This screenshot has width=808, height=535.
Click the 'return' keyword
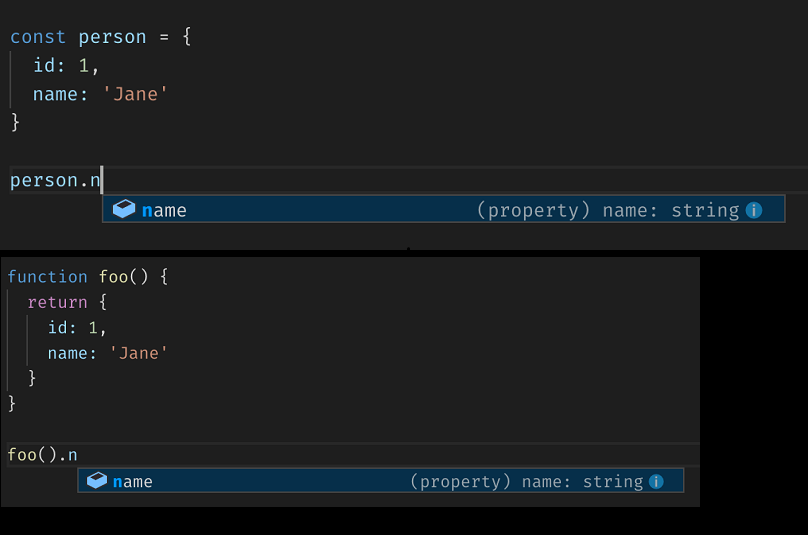[x=57, y=302]
